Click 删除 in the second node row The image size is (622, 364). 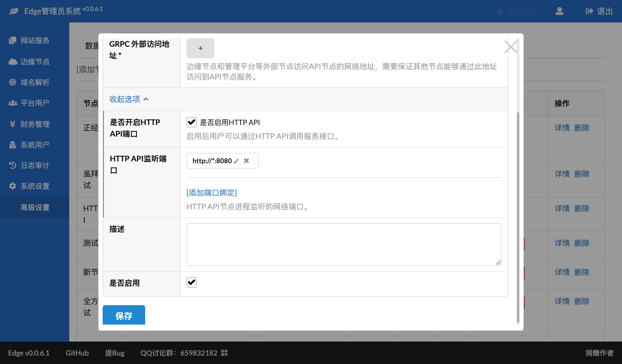(x=582, y=174)
